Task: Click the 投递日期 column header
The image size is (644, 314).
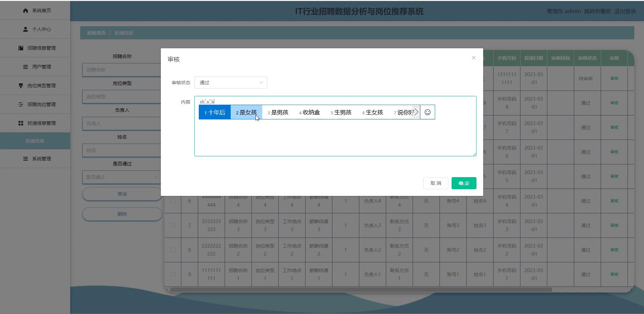Action: [x=534, y=58]
